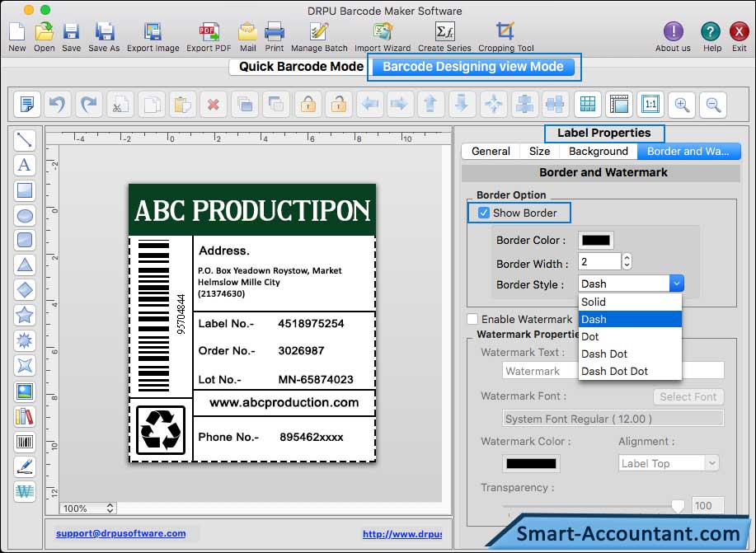Screen dimensions: 756x553
Task: Click the undo arrow icon
Action: (58, 104)
